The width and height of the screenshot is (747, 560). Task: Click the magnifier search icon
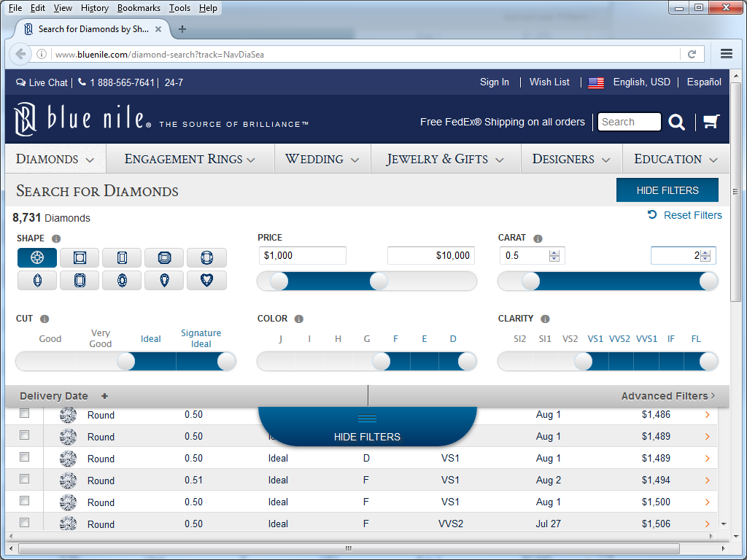(x=676, y=122)
